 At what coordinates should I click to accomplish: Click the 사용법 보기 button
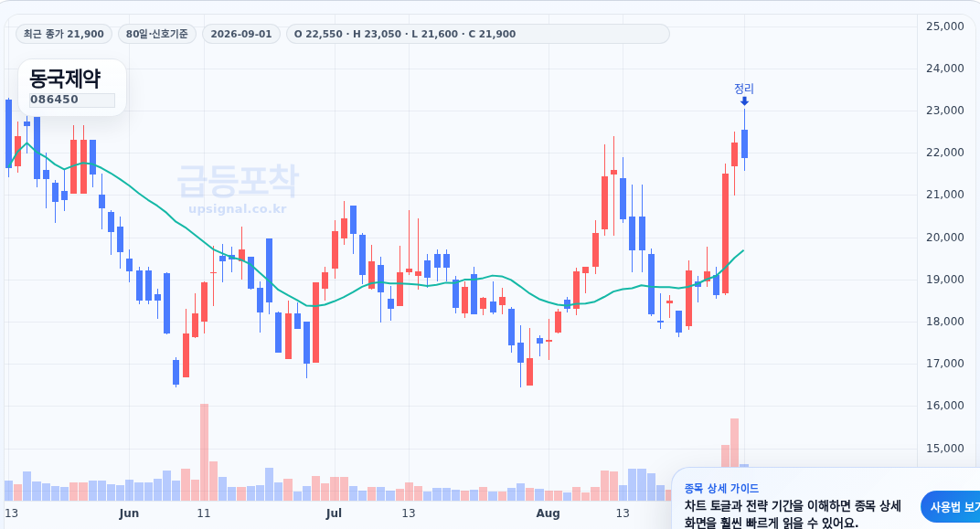click(x=952, y=507)
